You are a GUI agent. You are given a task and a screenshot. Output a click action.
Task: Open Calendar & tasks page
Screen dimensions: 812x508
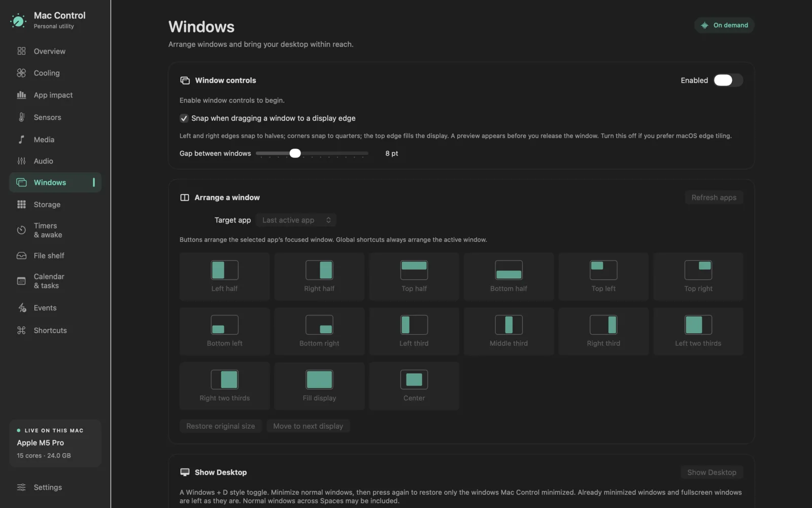pos(55,281)
